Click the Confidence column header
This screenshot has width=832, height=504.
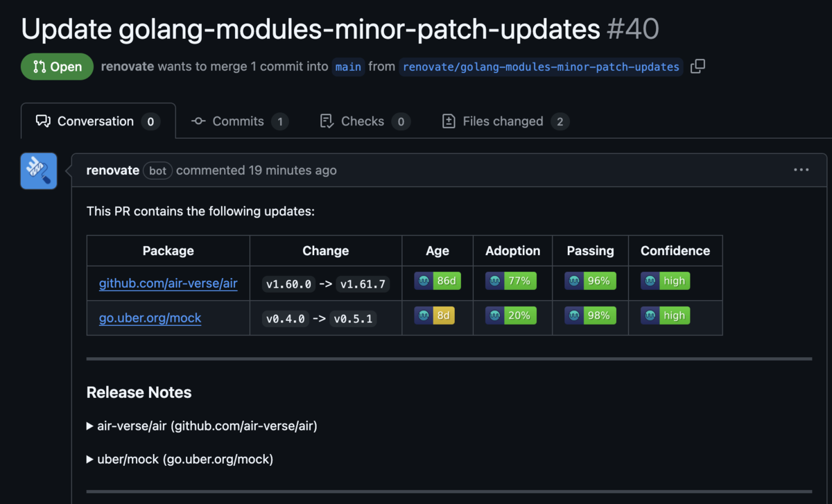tap(675, 251)
